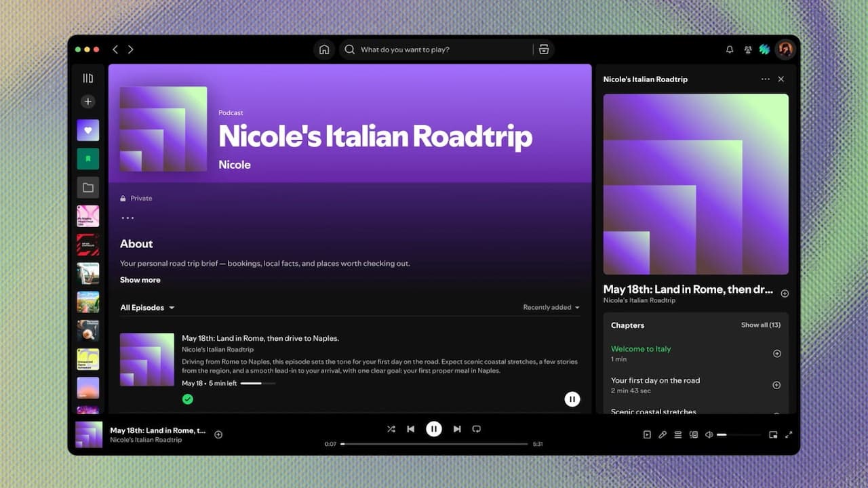This screenshot has height=488, width=868.
Task: Select Welcome to Italy chapter
Action: click(x=641, y=349)
